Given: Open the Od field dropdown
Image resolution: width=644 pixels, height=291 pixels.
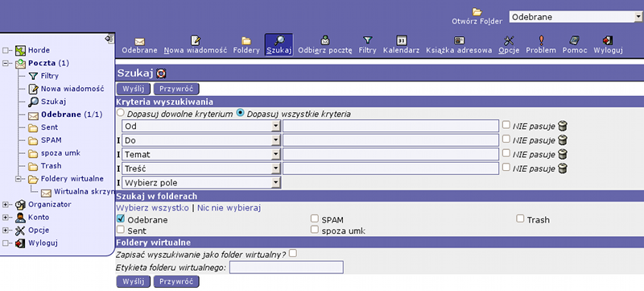Looking at the screenshot, I should click(201, 127).
